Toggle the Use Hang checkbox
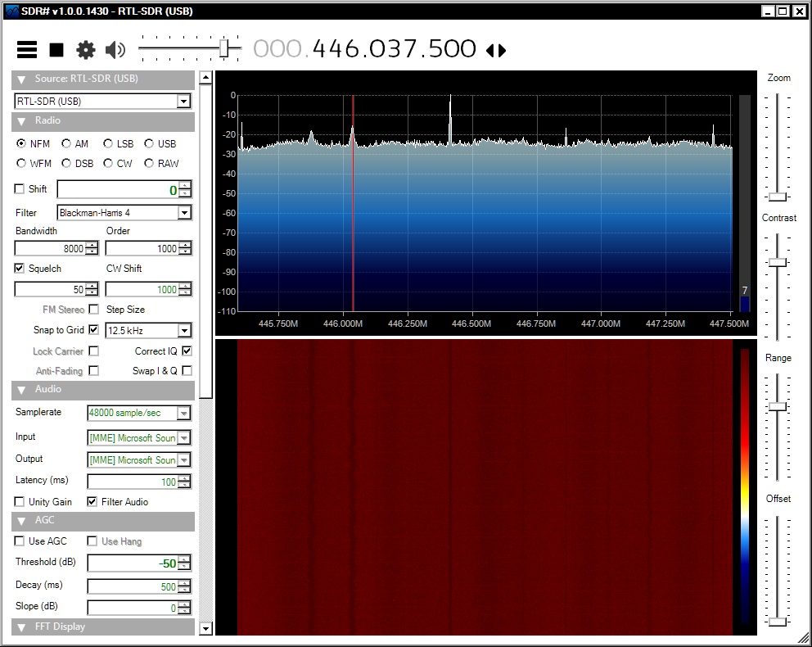Image resolution: width=812 pixels, height=647 pixels. click(x=92, y=541)
